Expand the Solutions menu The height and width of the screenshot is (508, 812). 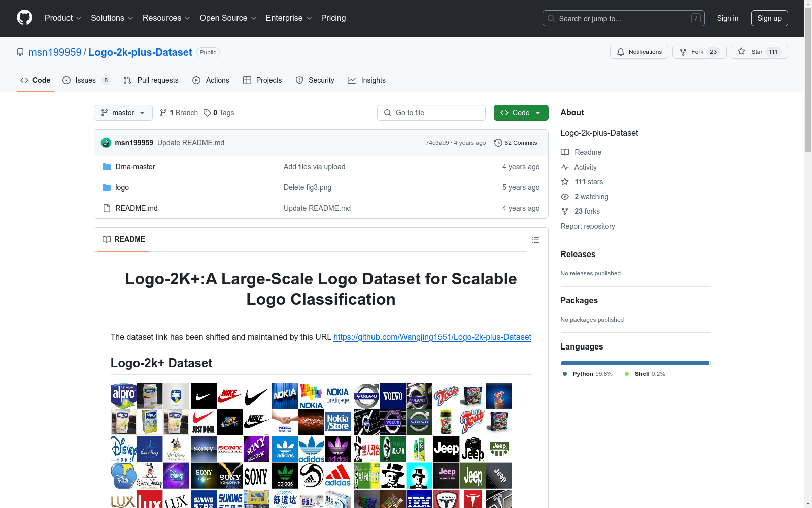tap(112, 18)
